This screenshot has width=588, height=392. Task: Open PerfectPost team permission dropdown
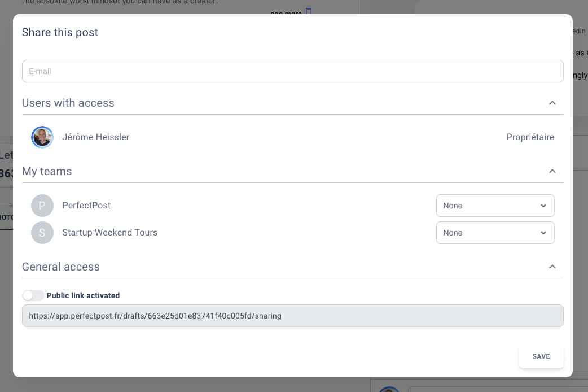pos(495,206)
